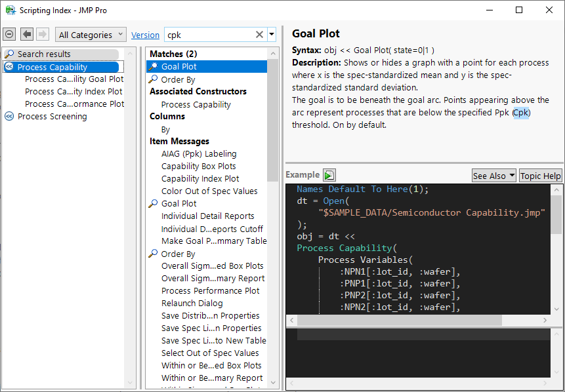This screenshot has width=565, height=392.
Task: Clear the cpk search text with X
Action: [259, 35]
